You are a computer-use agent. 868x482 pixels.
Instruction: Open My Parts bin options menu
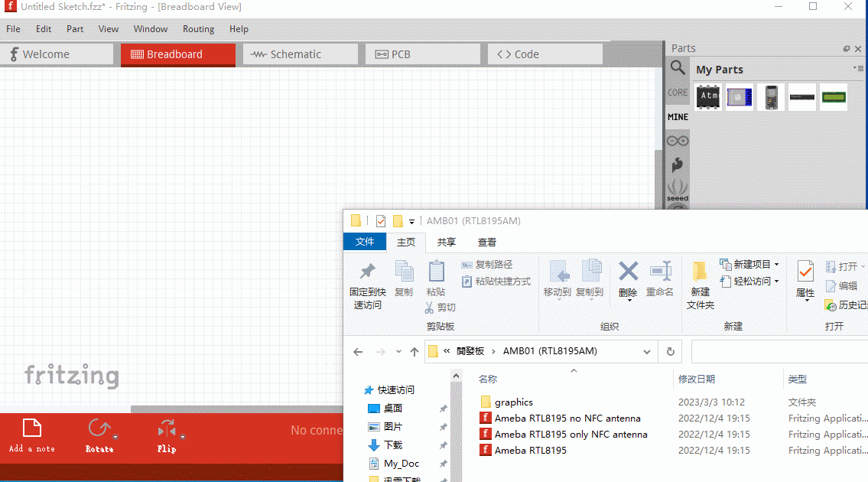[x=858, y=68]
